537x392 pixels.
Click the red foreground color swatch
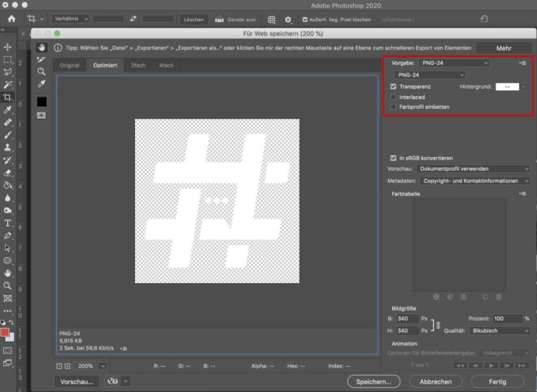[x=5, y=332]
